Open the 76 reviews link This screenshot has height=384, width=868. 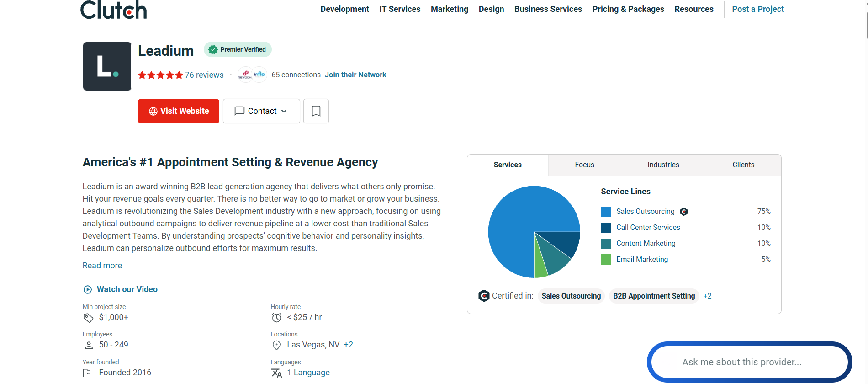point(204,75)
